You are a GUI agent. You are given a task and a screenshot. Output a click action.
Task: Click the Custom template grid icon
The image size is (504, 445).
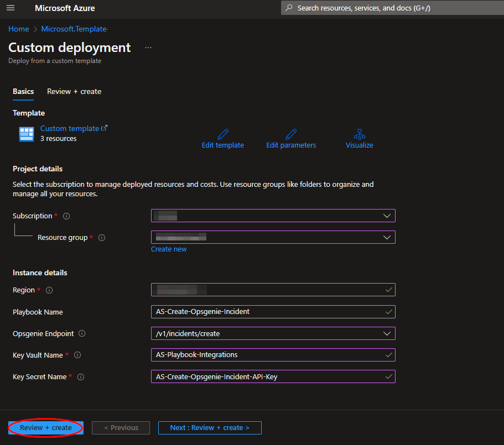coord(27,134)
